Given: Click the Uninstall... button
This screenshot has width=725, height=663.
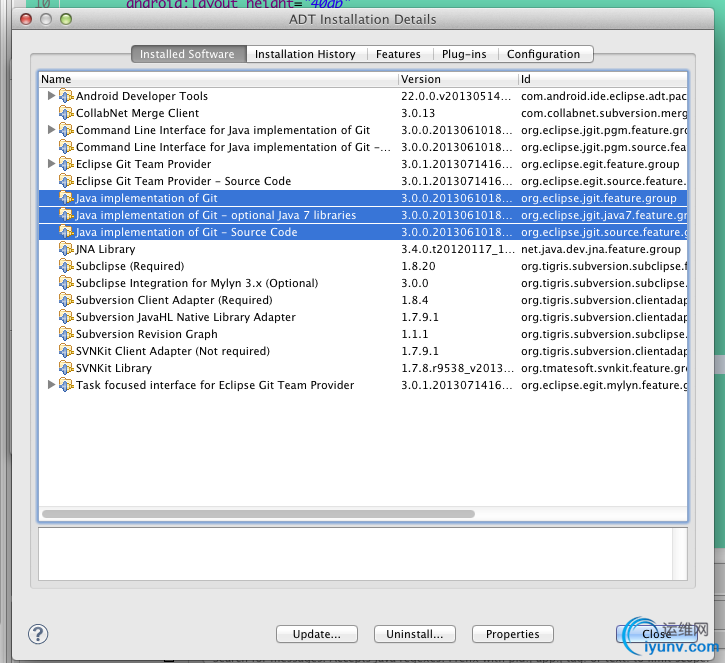Looking at the screenshot, I should (415, 634).
